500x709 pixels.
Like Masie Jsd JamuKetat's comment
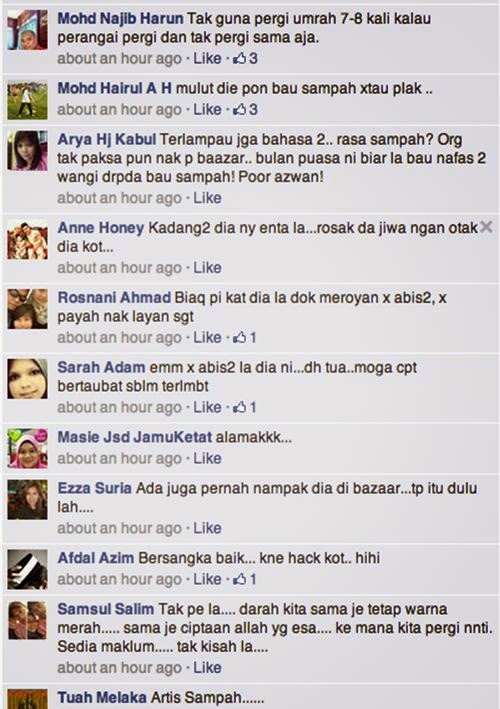(x=208, y=458)
